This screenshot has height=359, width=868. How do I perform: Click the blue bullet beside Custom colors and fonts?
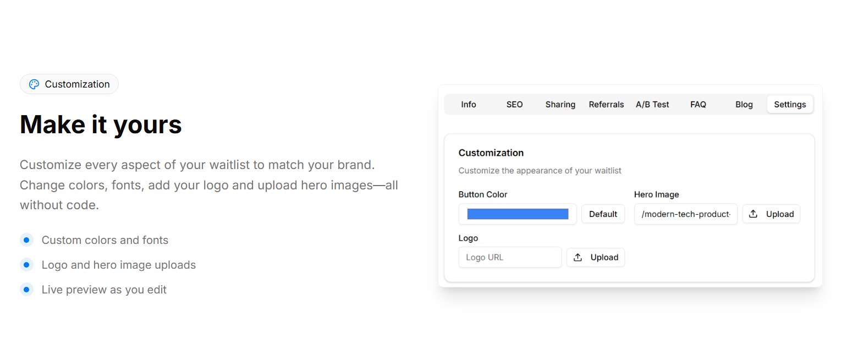click(27, 240)
